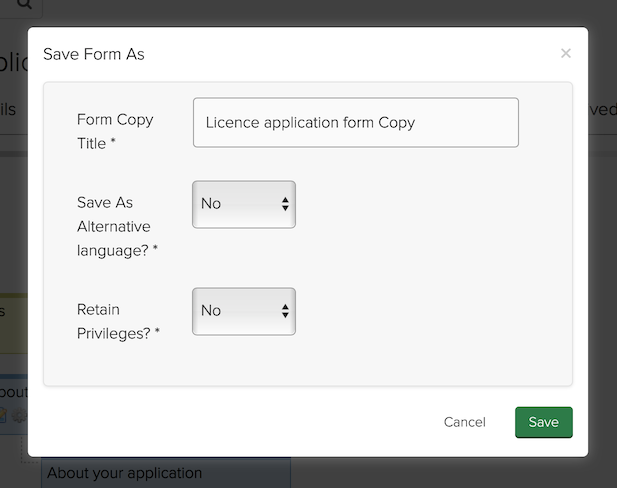Switch to the partially hidden left tab
Image resolution: width=617 pixels, height=488 pixels.
10,110
